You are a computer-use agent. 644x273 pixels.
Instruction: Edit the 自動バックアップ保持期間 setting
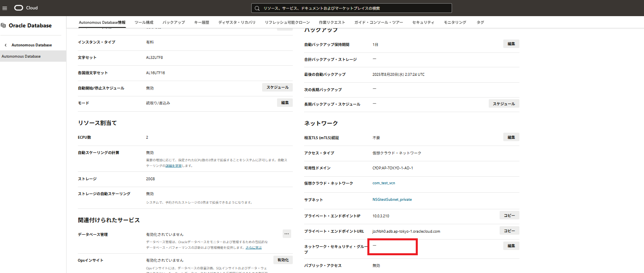tap(511, 44)
